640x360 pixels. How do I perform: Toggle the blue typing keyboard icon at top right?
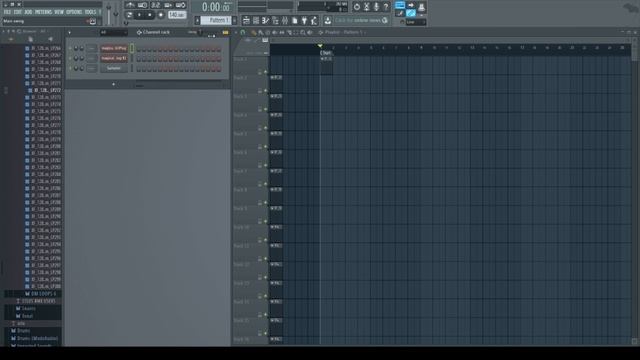pos(400,5)
